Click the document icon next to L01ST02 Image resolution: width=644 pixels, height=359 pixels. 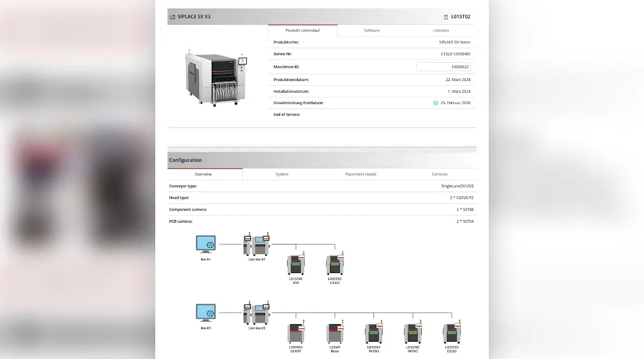[x=446, y=17]
